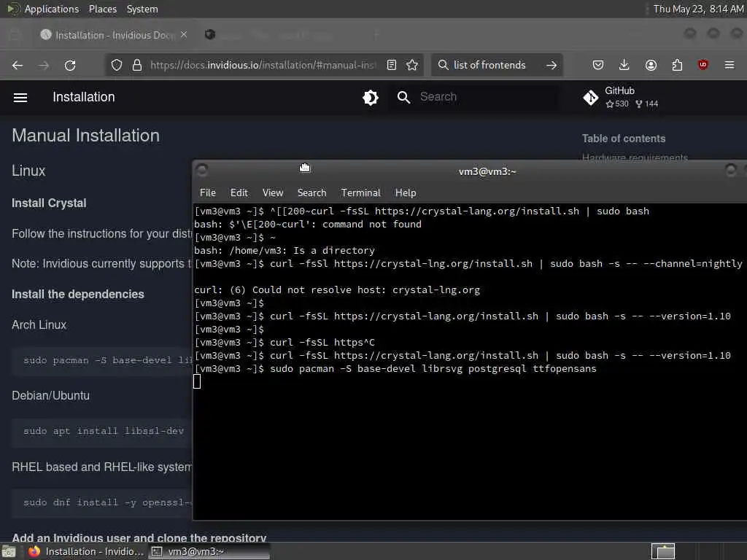The width and height of the screenshot is (747, 560).
Task: Click the show desktop icon in taskbar
Action: click(x=9, y=552)
